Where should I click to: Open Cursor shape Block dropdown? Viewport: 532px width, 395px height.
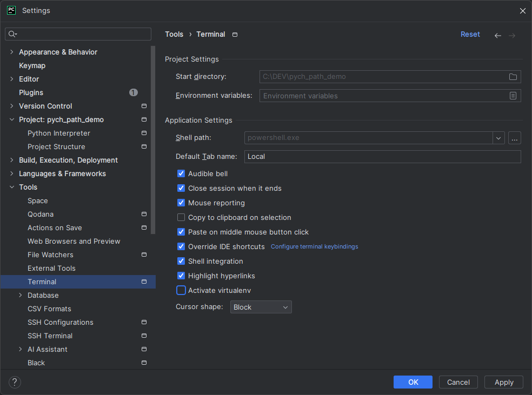click(261, 307)
